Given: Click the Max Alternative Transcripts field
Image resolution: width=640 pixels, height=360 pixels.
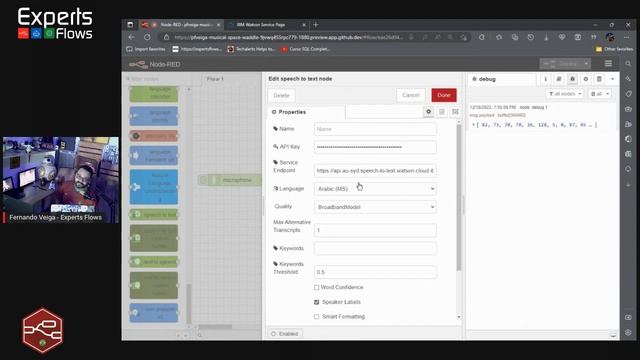Looking at the screenshot, I should click(x=375, y=230).
